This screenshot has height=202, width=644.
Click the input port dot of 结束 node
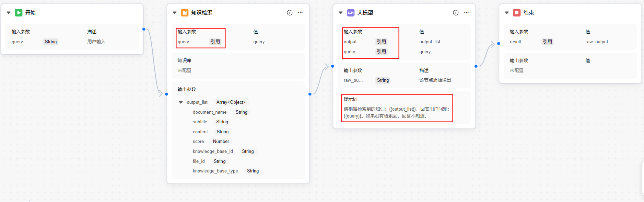(499, 44)
